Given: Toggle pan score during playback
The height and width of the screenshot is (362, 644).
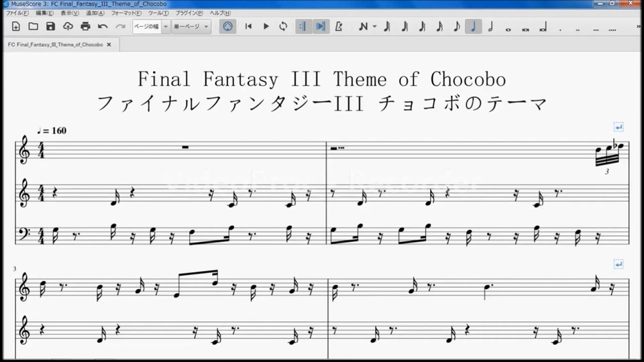Looking at the screenshot, I should 321,27.
